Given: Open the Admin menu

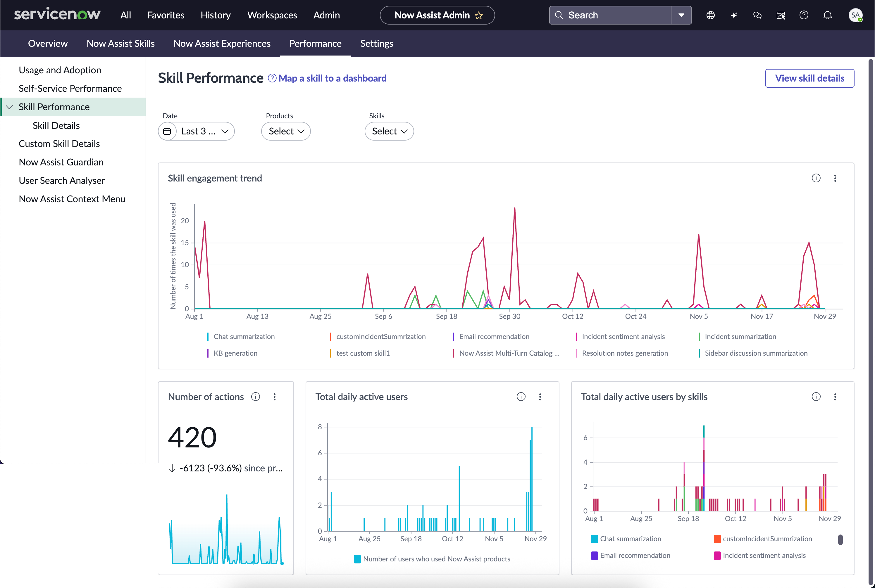Looking at the screenshot, I should coord(326,15).
